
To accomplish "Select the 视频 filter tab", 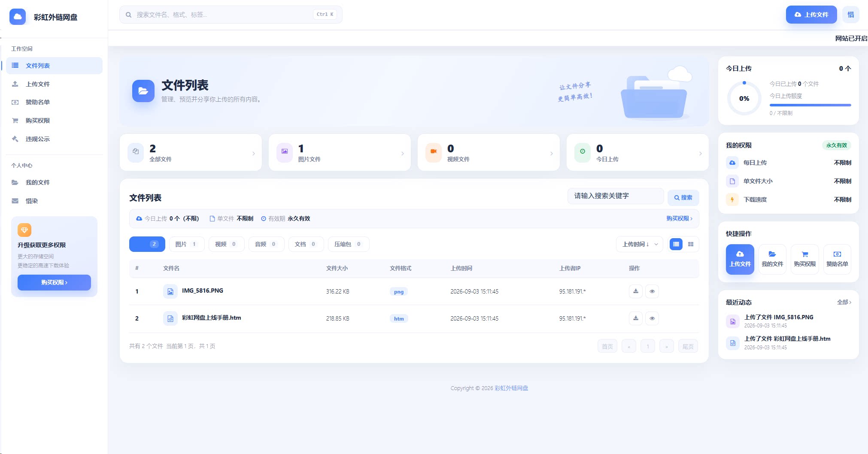I will tap(226, 244).
